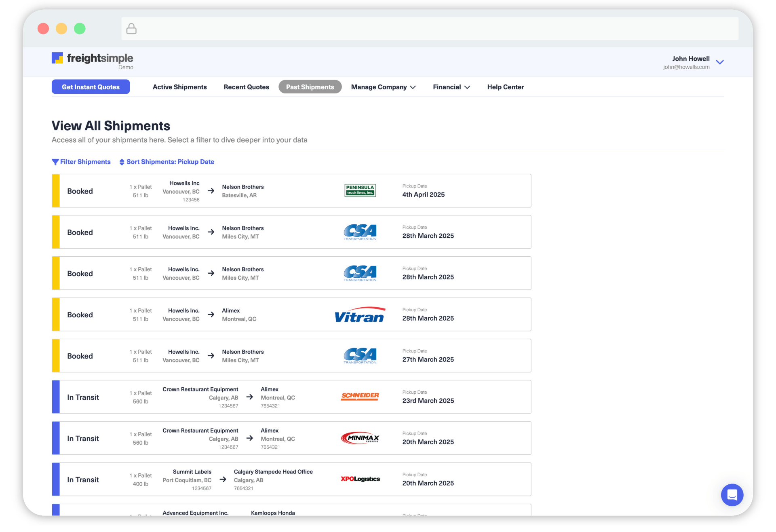Viewport: 776px width, 532px height.
Task: Click the browser address bar lock icon
Action: [131, 29]
